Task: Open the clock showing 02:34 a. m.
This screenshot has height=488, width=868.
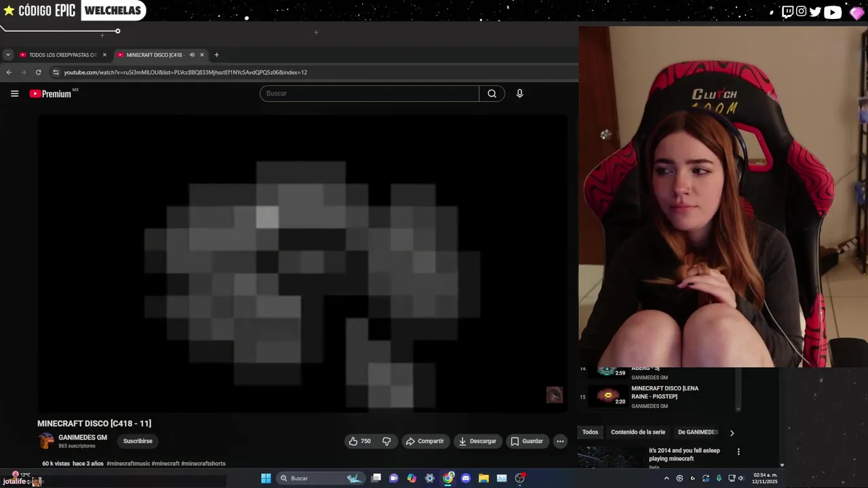Action: [x=766, y=479]
